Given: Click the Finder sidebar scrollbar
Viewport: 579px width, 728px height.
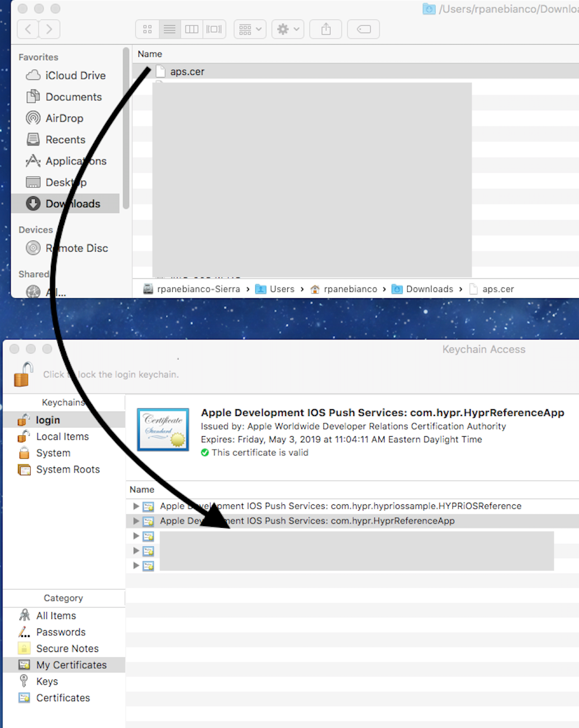Looking at the screenshot, I should [126, 129].
